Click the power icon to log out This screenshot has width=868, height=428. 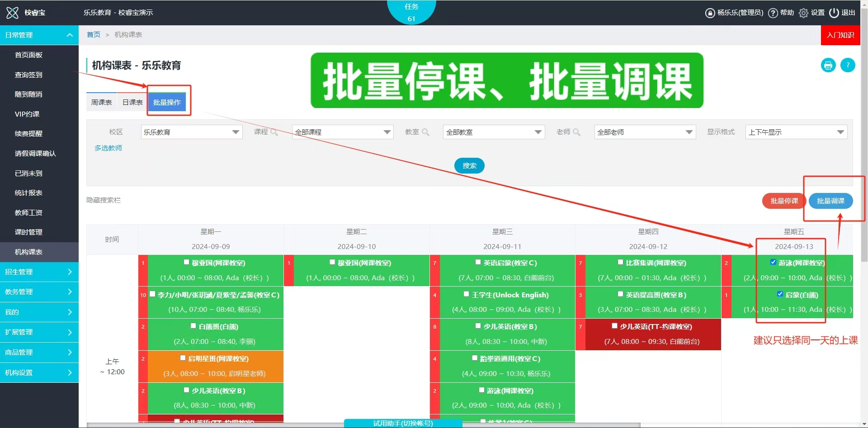(834, 13)
